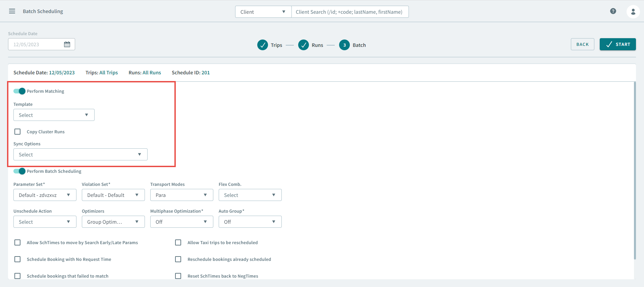The width and height of the screenshot is (644, 287).
Task: Enable the Copy Cluster Runs checkbox
Action: pos(17,132)
